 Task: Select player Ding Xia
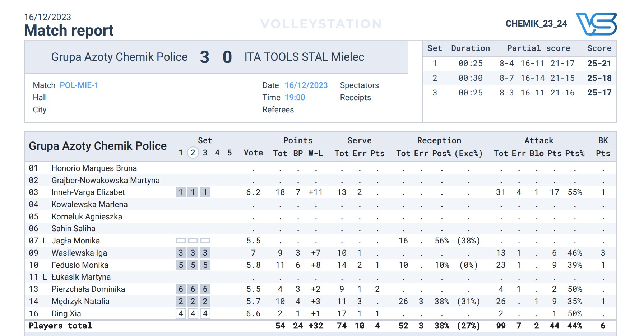click(x=66, y=314)
